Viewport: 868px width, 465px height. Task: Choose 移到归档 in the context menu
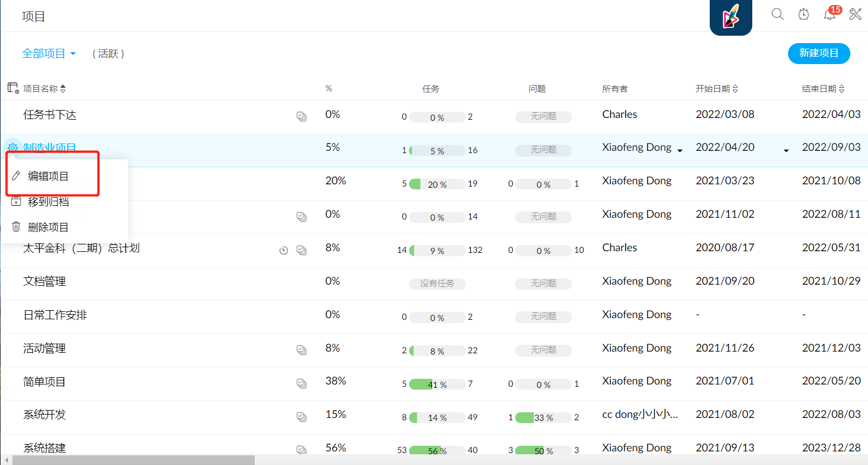[48, 202]
